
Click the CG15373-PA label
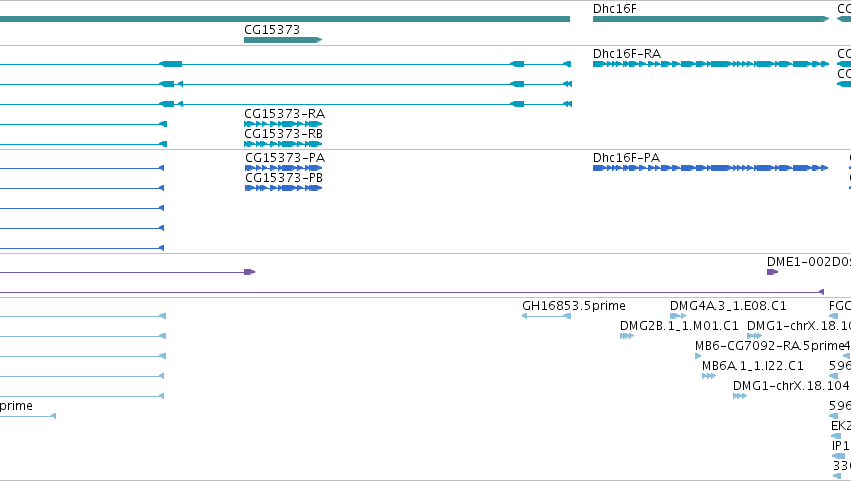click(285, 158)
